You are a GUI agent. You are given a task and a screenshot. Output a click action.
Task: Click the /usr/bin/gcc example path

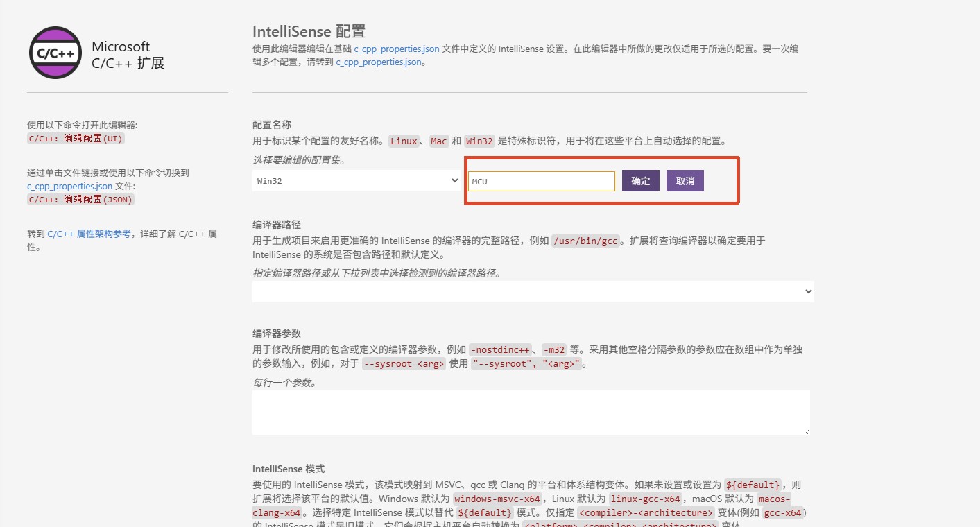click(x=585, y=241)
